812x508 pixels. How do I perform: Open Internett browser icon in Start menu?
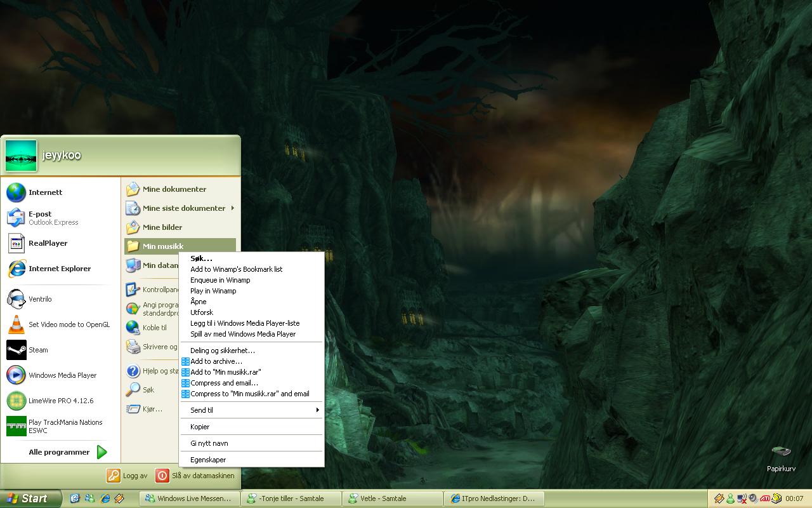pyautogui.click(x=16, y=192)
